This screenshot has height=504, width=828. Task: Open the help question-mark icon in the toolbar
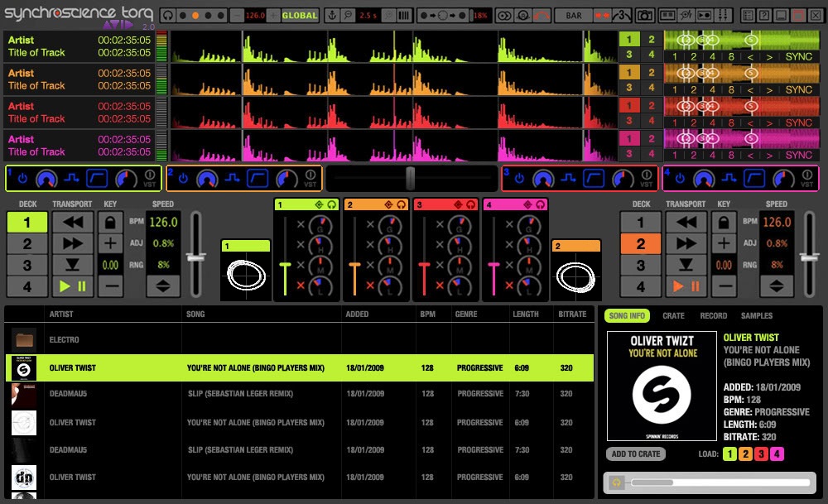point(764,15)
